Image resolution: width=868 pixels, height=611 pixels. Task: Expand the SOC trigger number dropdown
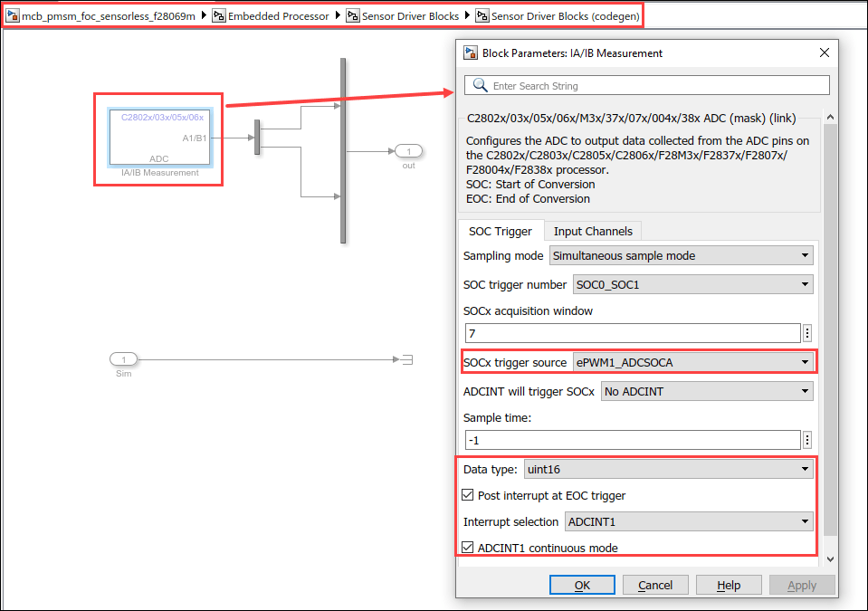(692, 285)
